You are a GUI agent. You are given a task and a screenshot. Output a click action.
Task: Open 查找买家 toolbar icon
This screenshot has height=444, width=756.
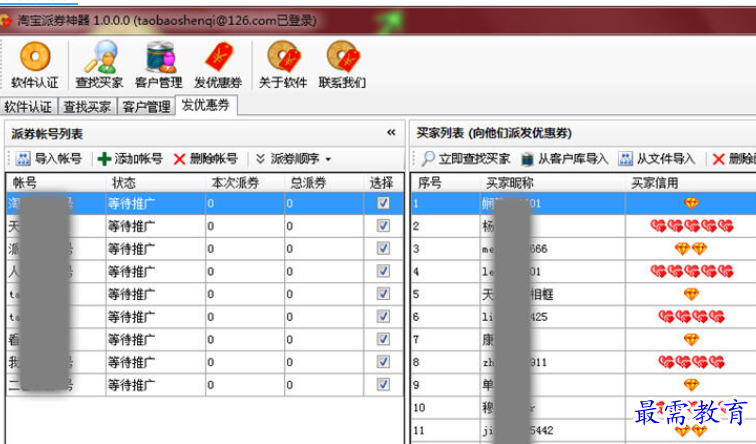tap(99, 65)
